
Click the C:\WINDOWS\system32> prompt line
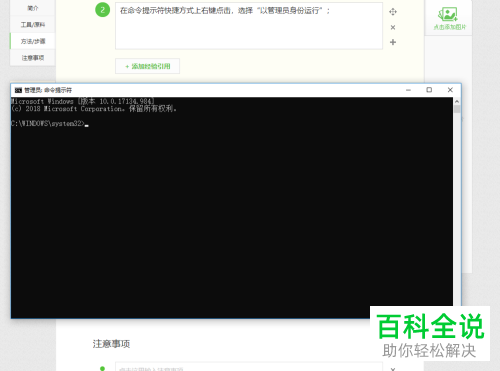coord(49,124)
